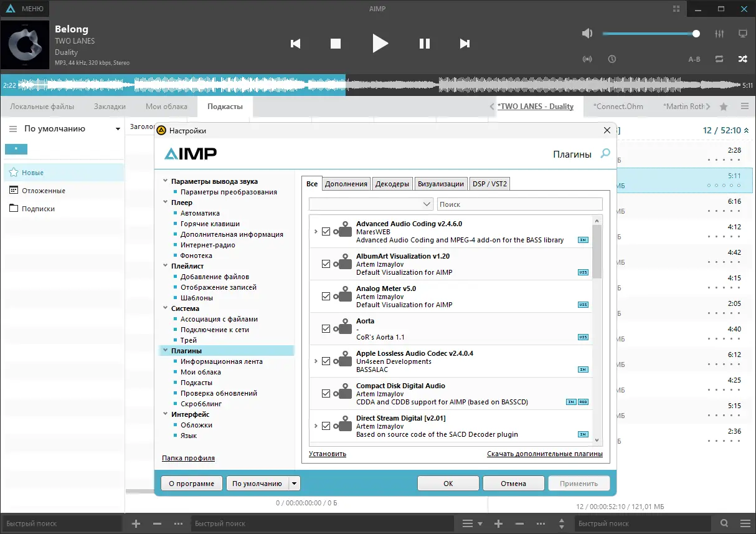This screenshot has height=534, width=756.
Task: Expand the Advanced Audio Coding plugin row
Action: click(x=316, y=231)
